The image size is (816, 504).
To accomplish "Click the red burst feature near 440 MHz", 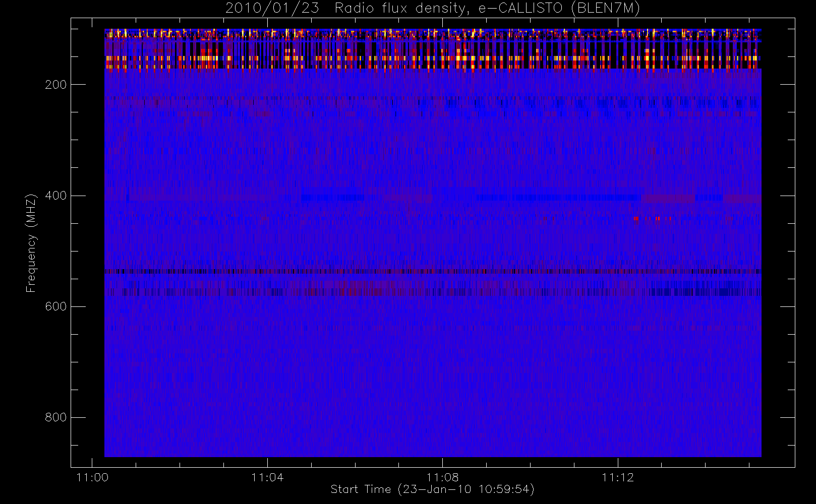I will point(652,219).
